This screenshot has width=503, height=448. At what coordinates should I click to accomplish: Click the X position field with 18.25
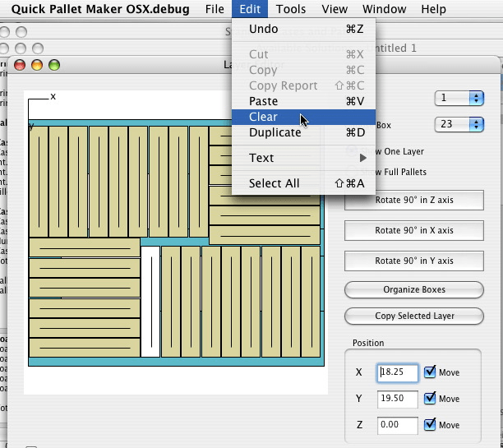pyautogui.click(x=398, y=372)
